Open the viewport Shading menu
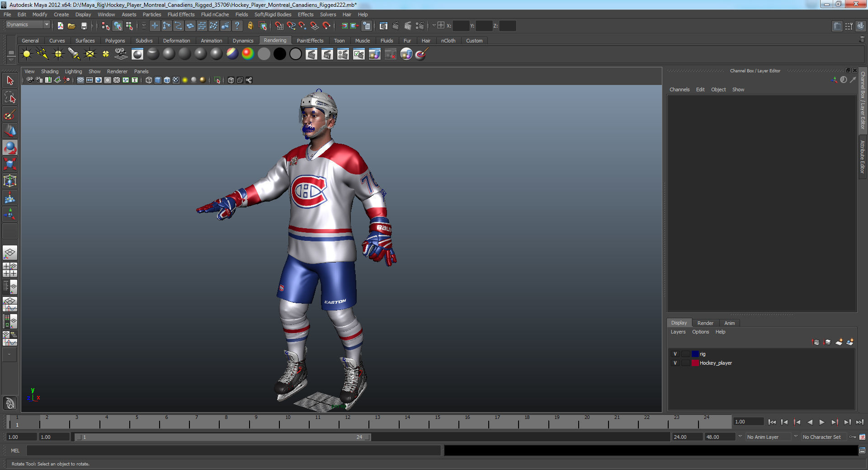The width and height of the screenshot is (868, 470). point(50,71)
